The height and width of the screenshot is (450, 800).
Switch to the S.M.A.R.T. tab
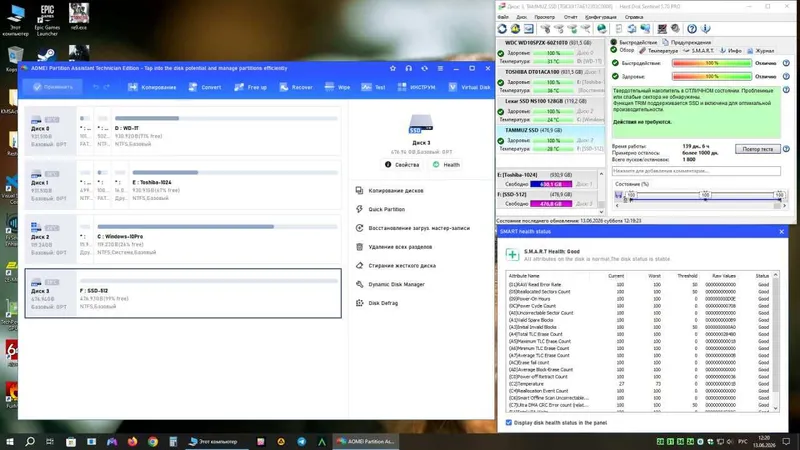pyautogui.click(x=698, y=51)
